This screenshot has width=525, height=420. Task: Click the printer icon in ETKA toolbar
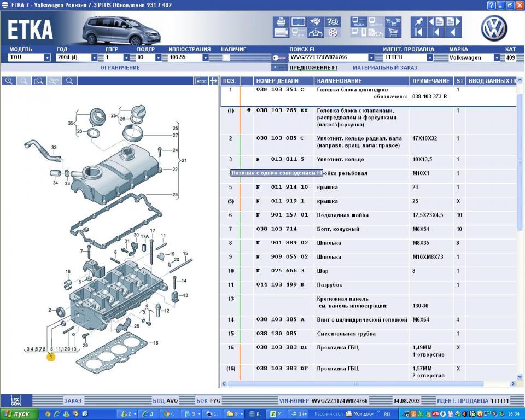click(281, 22)
